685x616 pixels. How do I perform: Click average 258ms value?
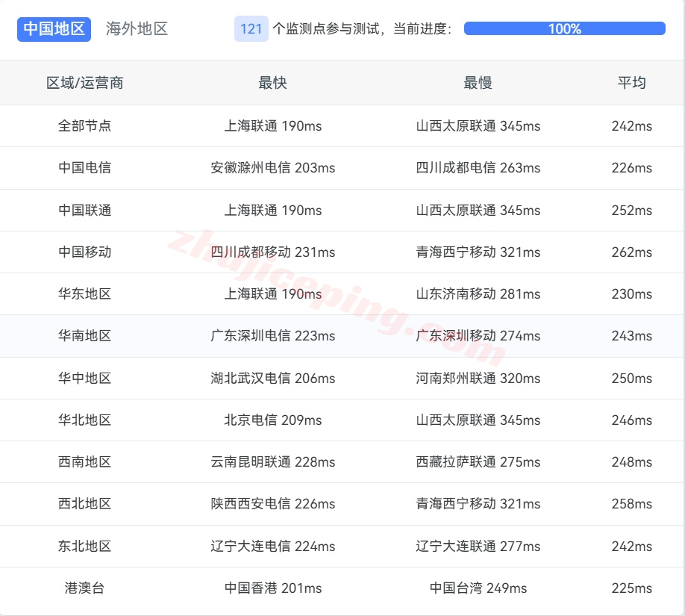[632, 504]
